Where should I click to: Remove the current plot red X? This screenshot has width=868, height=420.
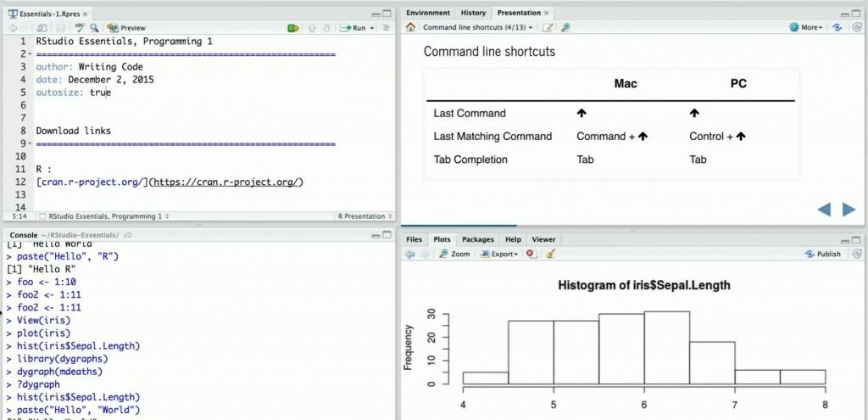[x=531, y=254]
